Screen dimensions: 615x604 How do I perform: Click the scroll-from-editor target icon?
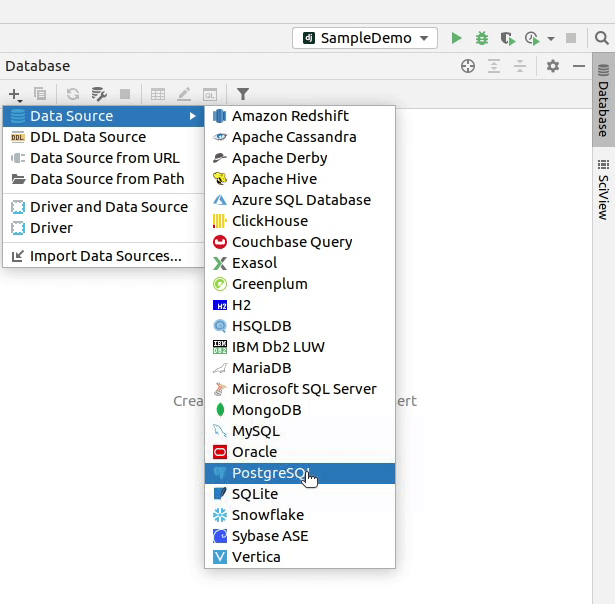(x=467, y=66)
